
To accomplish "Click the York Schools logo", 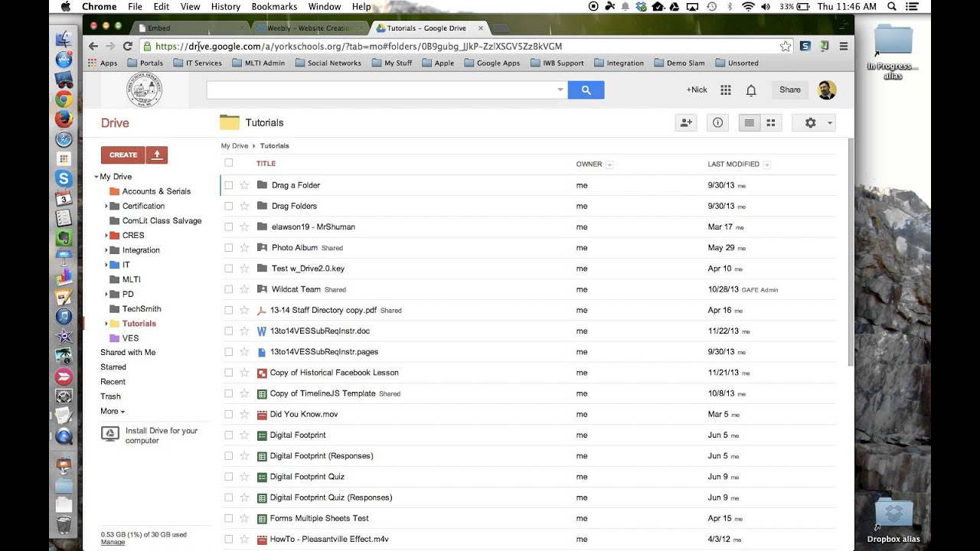I will [x=144, y=90].
